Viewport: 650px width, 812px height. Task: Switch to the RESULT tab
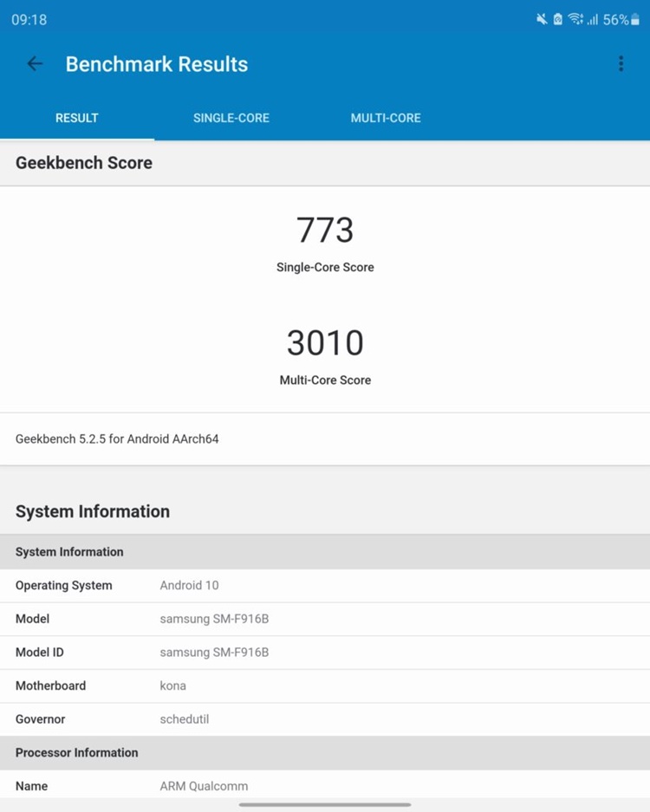76,118
